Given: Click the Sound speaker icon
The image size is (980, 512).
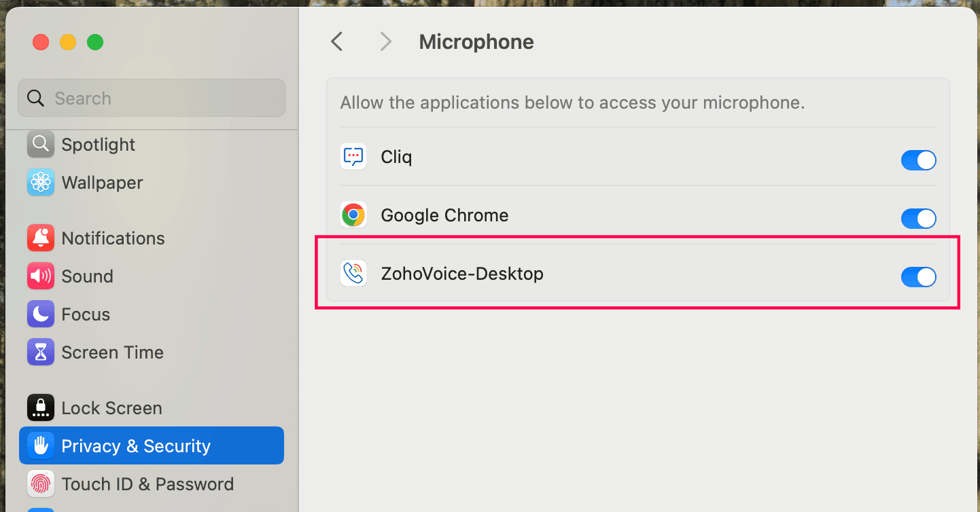Looking at the screenshot, I should pyautogui.click(x=41, y=276).
